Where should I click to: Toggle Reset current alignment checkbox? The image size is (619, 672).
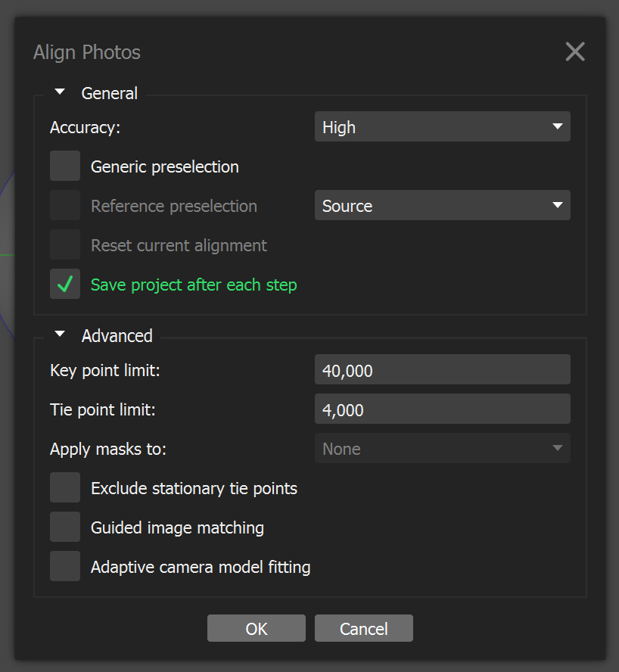pos(65,244)
